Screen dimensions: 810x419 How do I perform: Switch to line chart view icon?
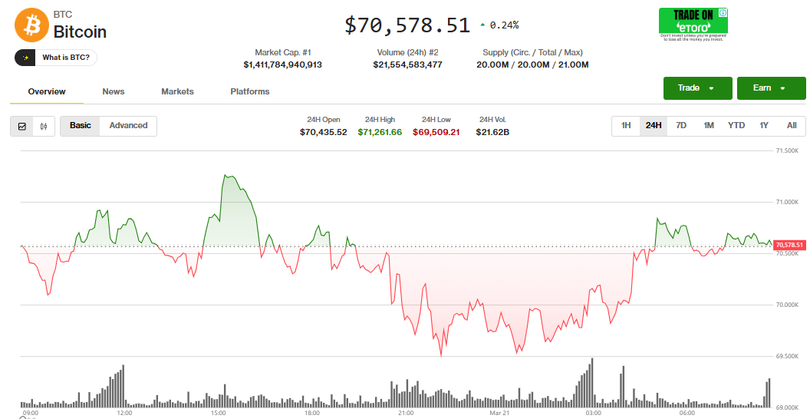pyautogui.click(x=23, y=126)
